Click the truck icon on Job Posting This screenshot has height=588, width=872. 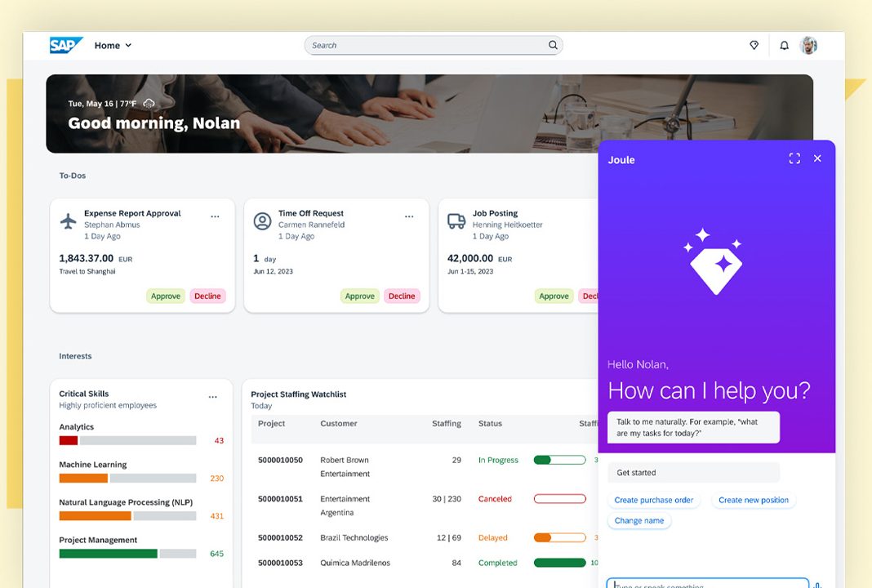point(456,220)
